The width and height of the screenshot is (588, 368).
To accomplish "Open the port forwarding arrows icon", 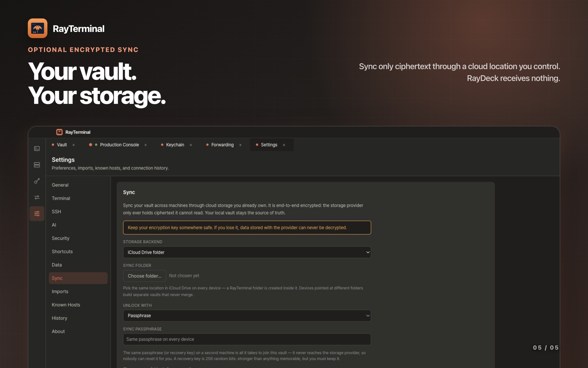I will 37,197.
